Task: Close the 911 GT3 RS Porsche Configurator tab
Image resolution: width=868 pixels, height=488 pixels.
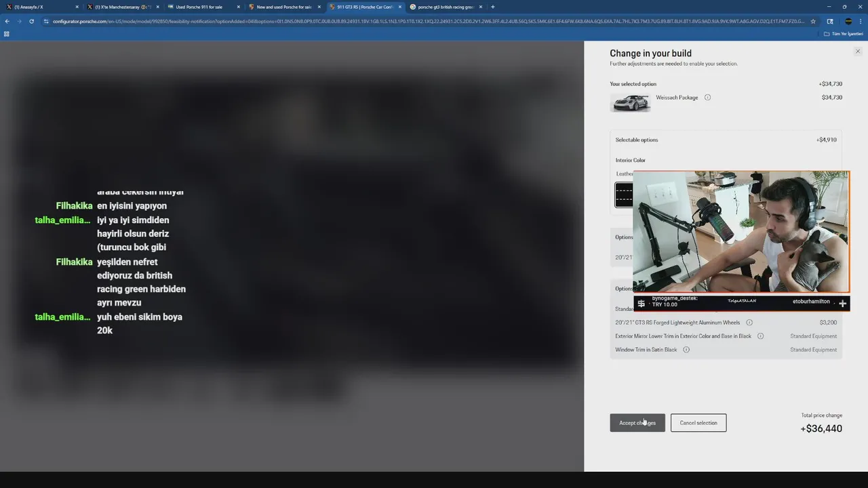Action: point(399,7)
